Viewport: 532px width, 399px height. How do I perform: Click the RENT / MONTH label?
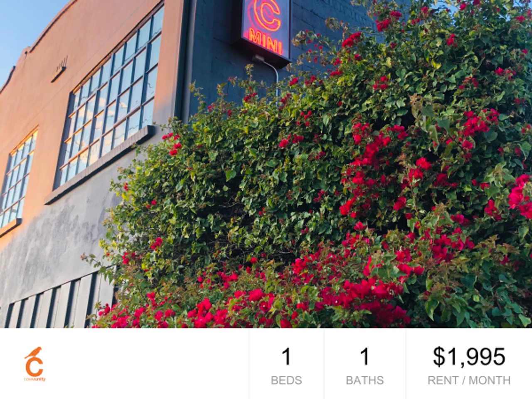click(x=469, y=380)
